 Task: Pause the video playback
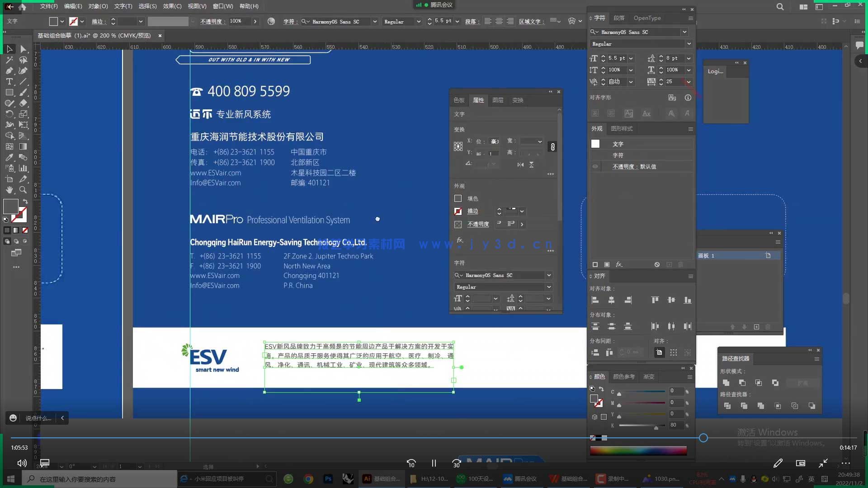click(434, 463)
